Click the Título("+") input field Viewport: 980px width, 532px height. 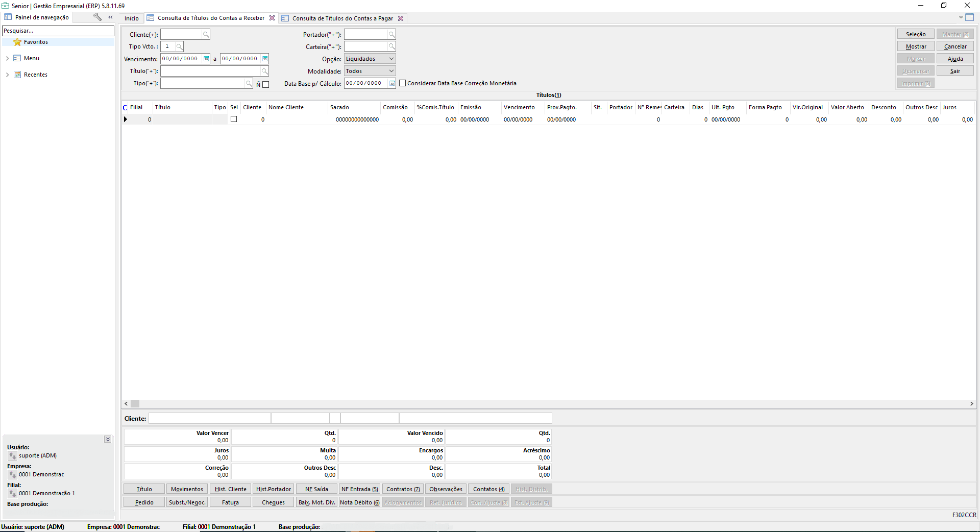[211, 71]
